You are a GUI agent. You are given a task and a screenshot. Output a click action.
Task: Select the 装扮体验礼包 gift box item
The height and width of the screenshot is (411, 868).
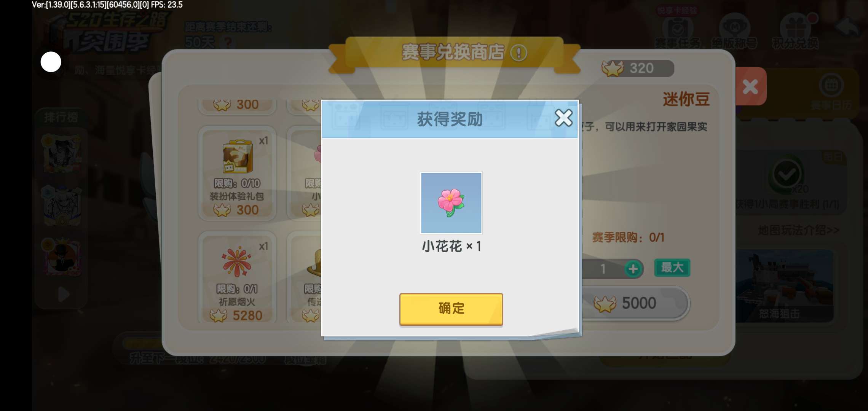click(x=237, y=173)
